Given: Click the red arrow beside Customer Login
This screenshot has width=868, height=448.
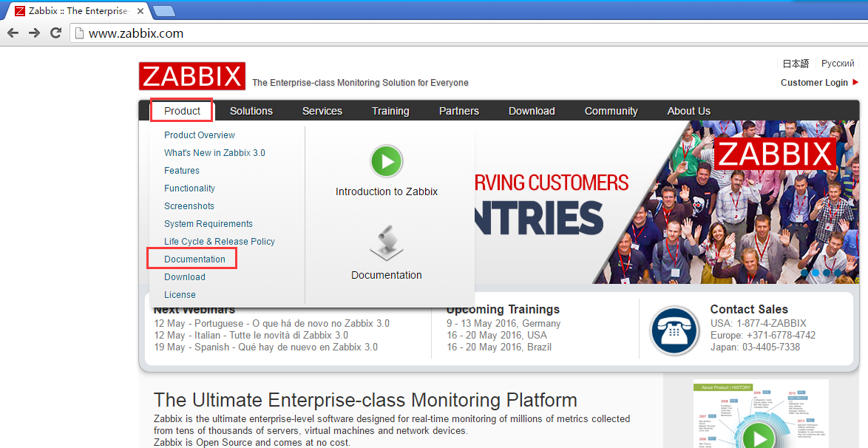Looking at the screenshot, I should coord(855,83).
